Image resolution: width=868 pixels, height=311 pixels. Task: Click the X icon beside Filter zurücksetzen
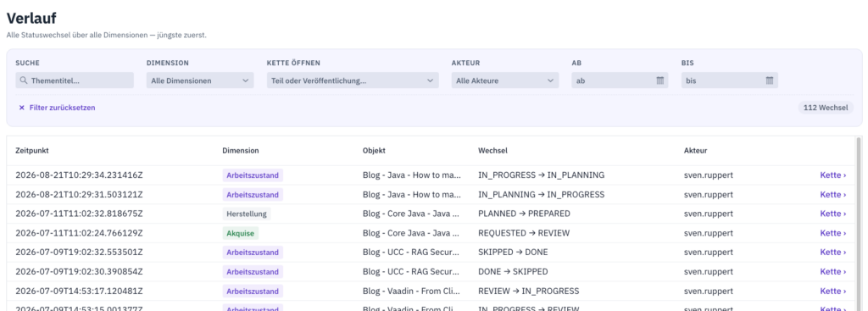[21, 108]
